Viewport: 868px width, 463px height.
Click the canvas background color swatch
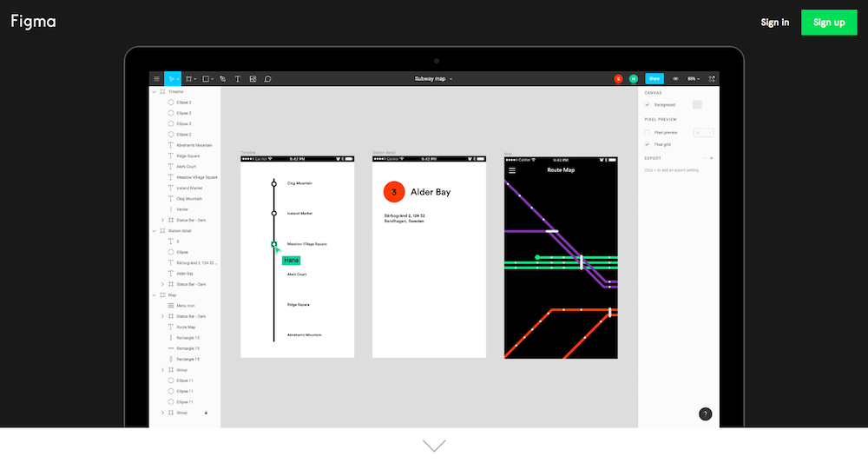697,104
